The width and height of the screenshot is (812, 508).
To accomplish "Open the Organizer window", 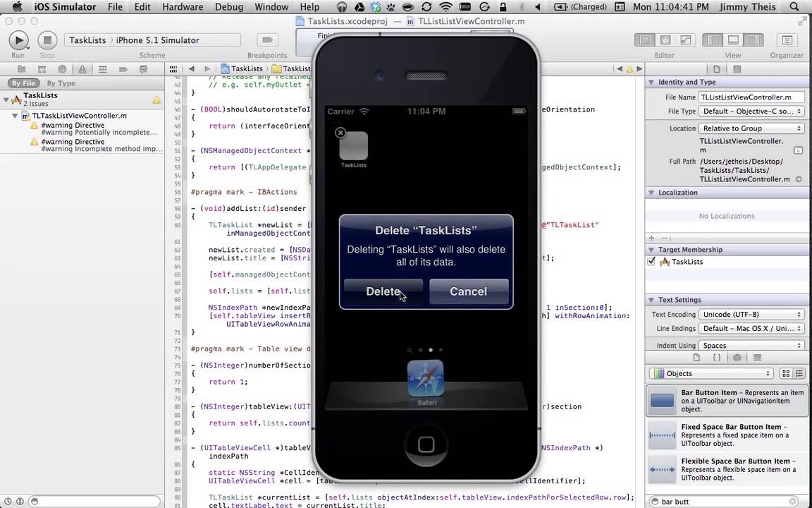I will (x=787, y=40).
